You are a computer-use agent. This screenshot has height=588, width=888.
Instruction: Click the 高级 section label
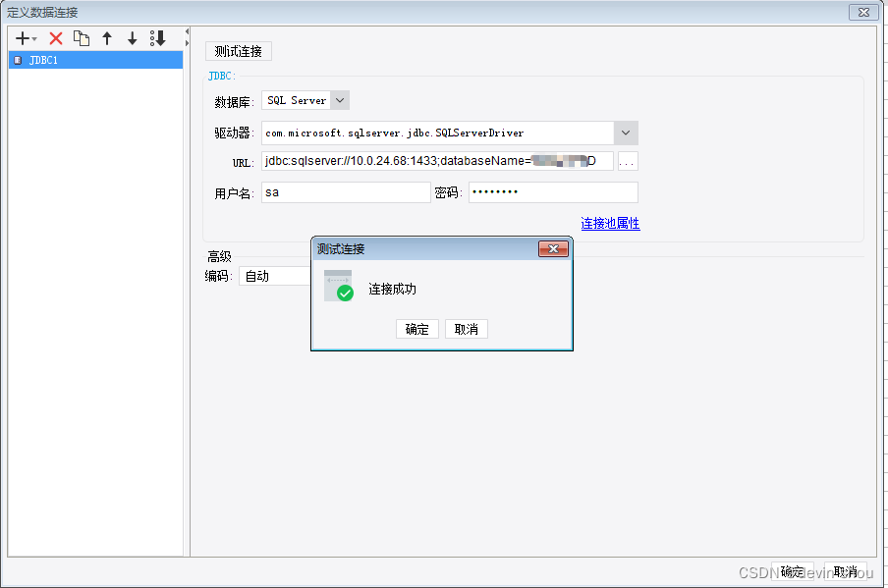219,257
